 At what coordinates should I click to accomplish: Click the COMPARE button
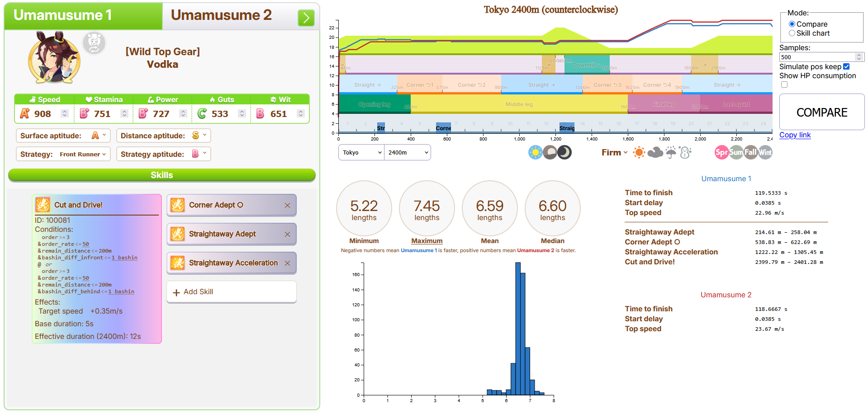point(822,112)
